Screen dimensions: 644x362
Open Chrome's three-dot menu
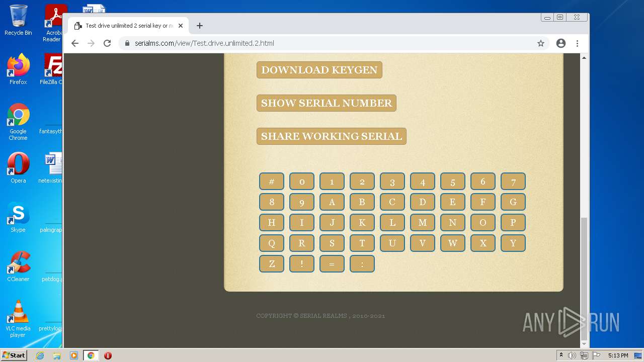pyautogui.click(x=577, y=43)
